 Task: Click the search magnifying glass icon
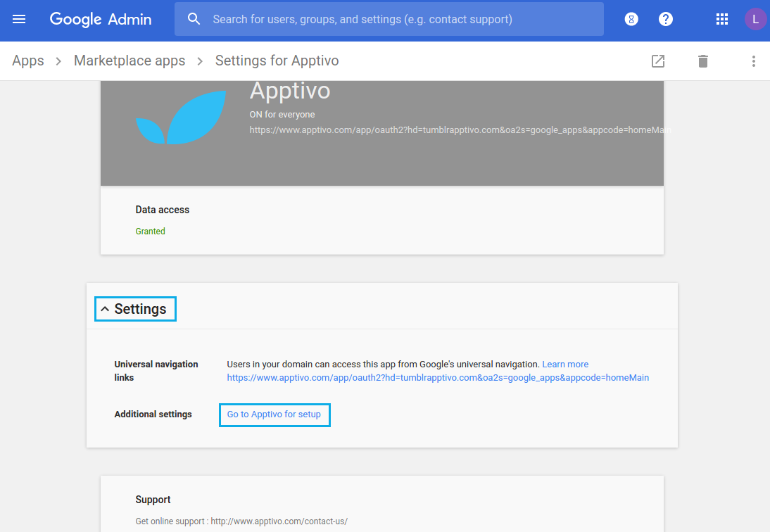tap(194, 19)
